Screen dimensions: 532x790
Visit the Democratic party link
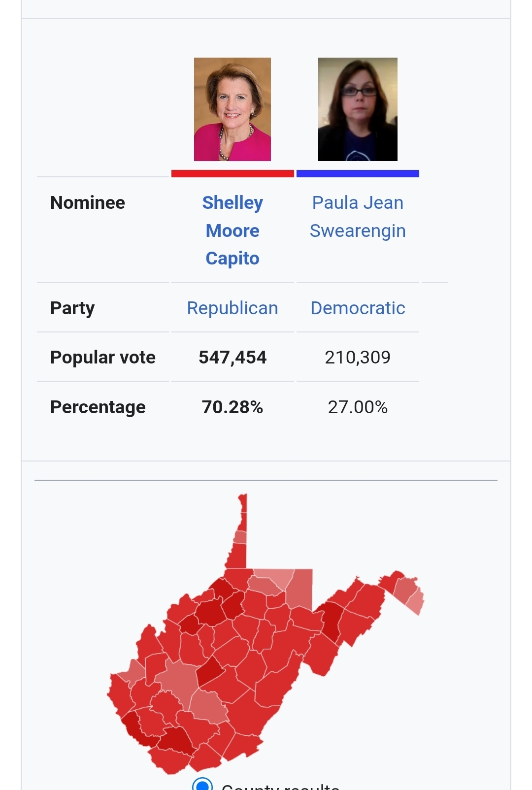(358, 308)
